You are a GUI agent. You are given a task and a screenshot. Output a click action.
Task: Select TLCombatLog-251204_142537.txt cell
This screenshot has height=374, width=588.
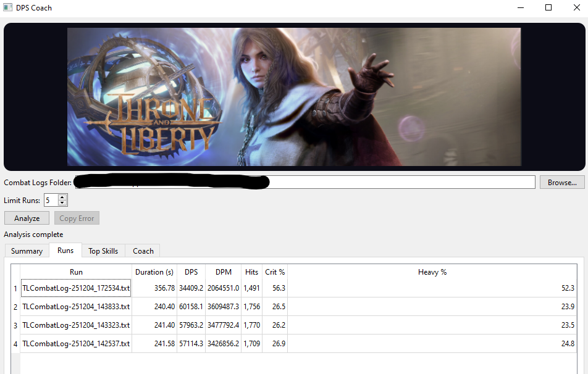click(76, 343)
